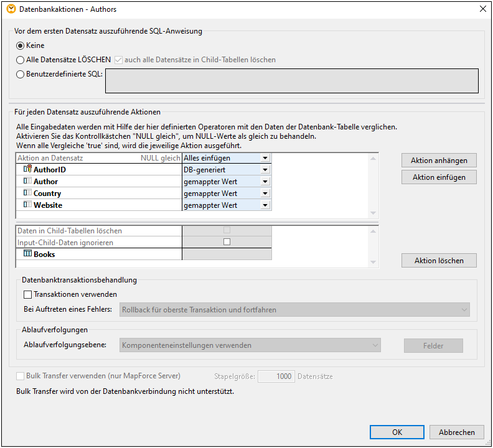Click the 'Aktion anhängen' button
This screenshot has height=448, width=493.
point(439,161)
